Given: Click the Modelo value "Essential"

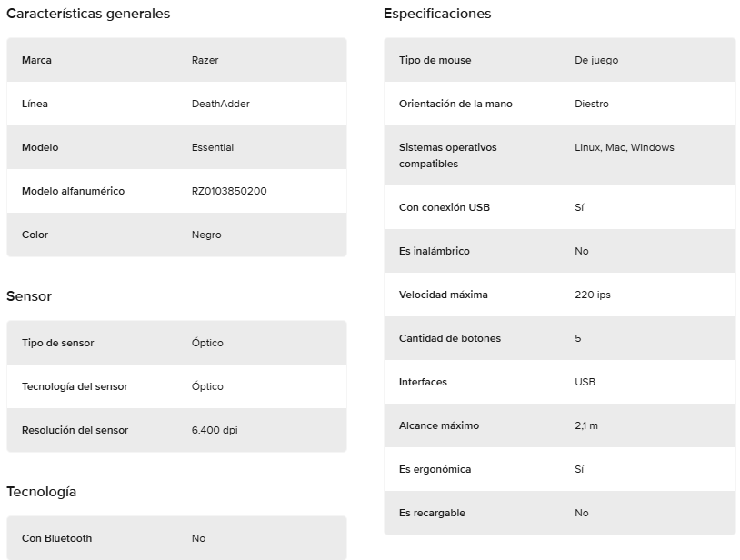Looking at the screenshot, I should click(213, 147).
